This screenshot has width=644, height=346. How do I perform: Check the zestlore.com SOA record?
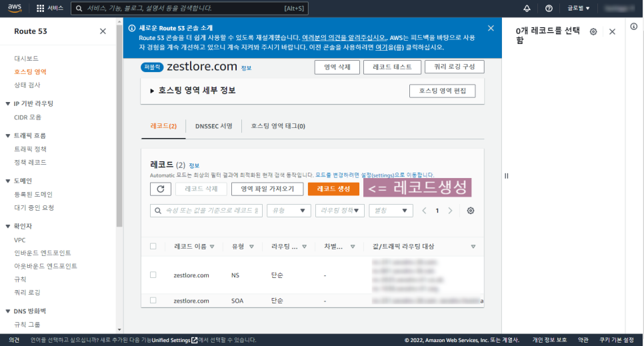click(153, 301)
